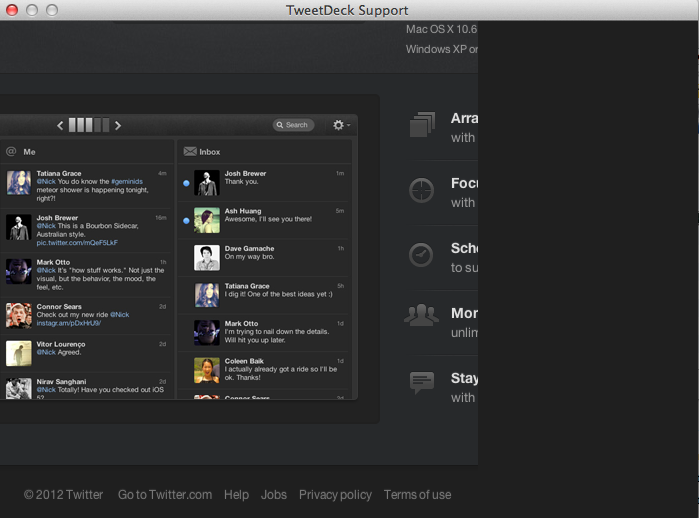
Task: Click Josh Brewer's avatar in Inbox column
Action: [207, 183]
